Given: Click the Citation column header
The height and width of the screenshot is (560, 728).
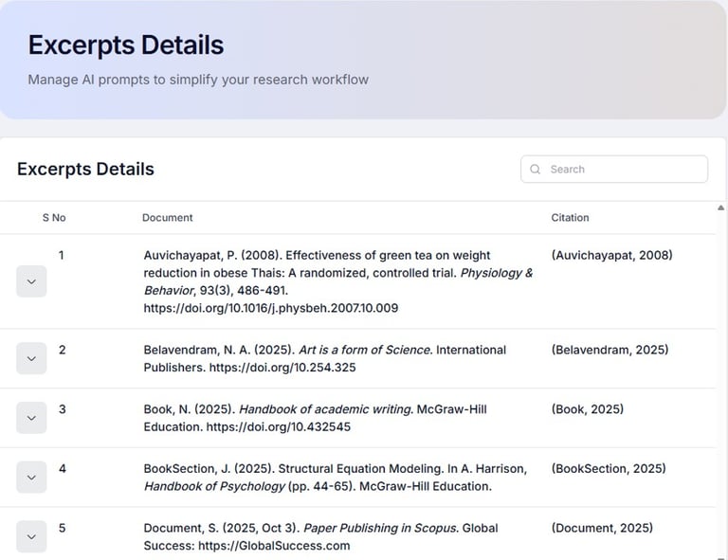Looking at the screenshot, I should click(x=570, y=218).
